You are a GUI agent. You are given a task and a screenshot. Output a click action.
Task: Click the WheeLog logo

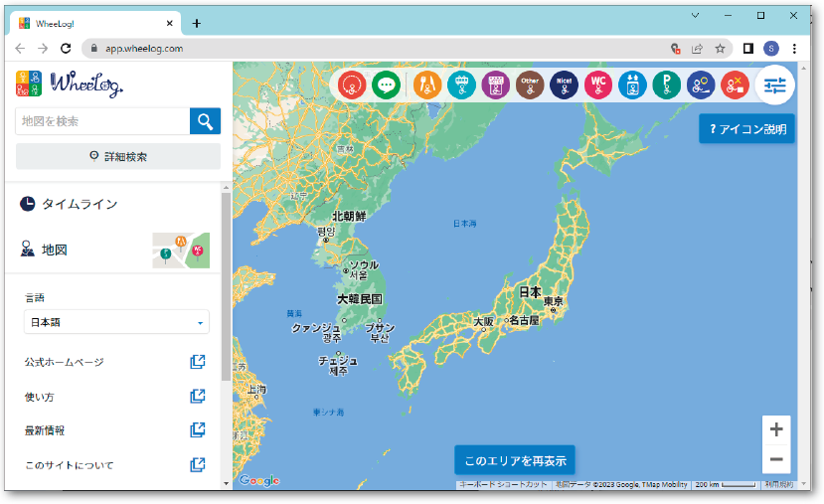pos(70,84)
